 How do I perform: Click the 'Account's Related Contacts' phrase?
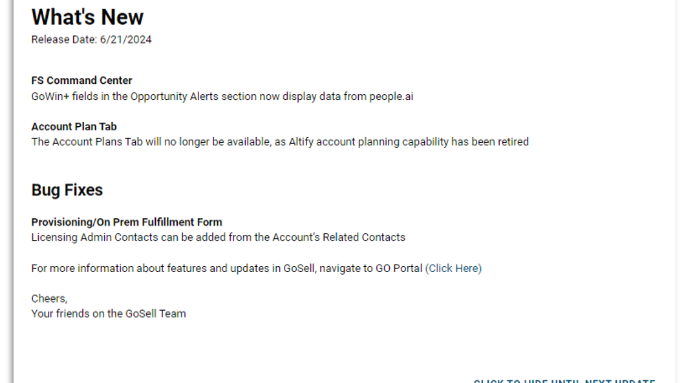click(x=339, y=237)
